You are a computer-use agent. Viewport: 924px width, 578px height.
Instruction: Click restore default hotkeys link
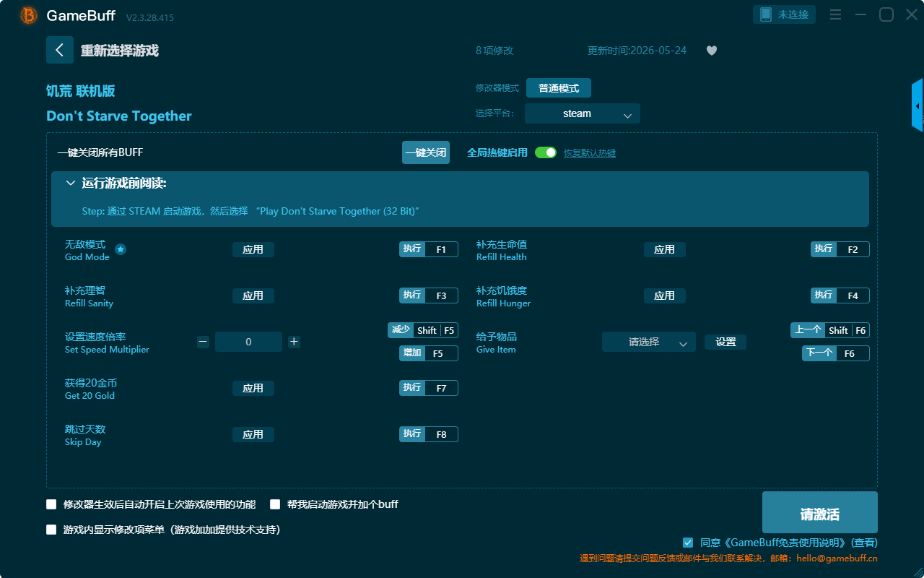coord(590,153)
